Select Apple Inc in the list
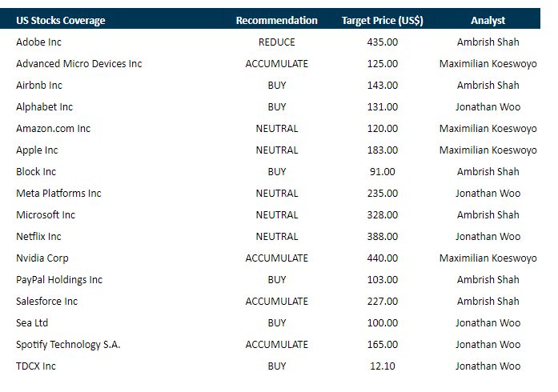 pyautogui.click(x=37, y=150)
